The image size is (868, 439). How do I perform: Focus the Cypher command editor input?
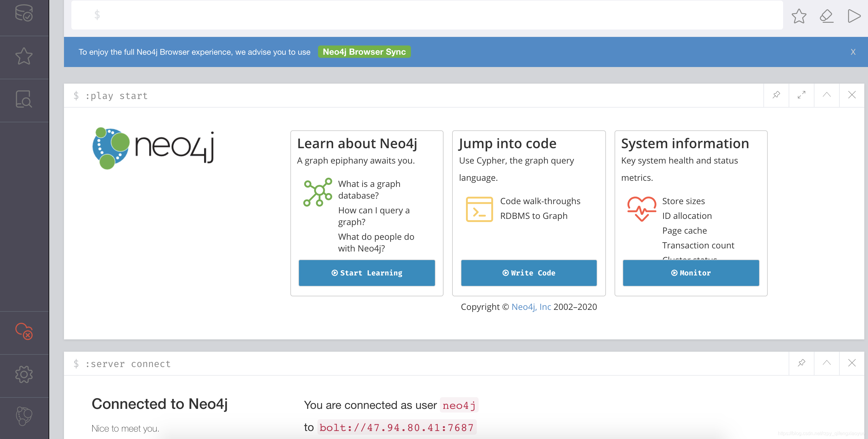[x=427, y=15]
